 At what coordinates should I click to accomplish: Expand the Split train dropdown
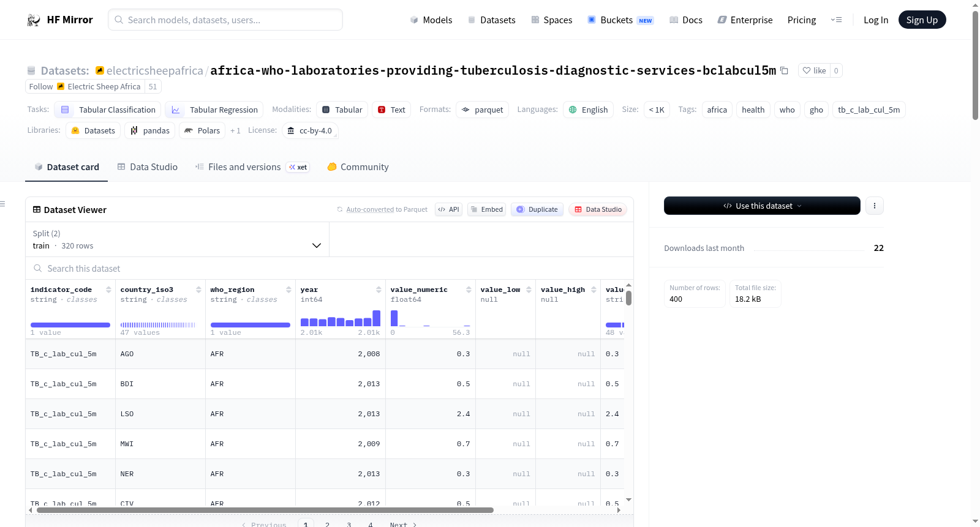click(x=178, y=239)
